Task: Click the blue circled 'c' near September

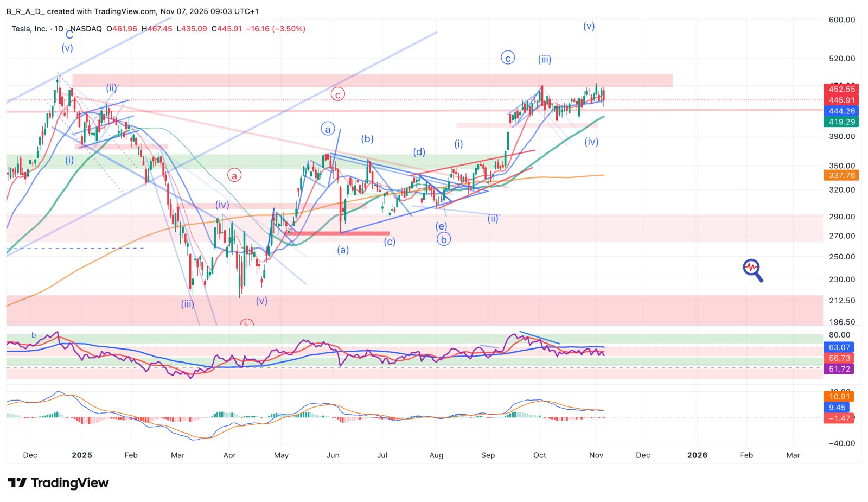Action: pyautogui.click(x=507, y=58)
